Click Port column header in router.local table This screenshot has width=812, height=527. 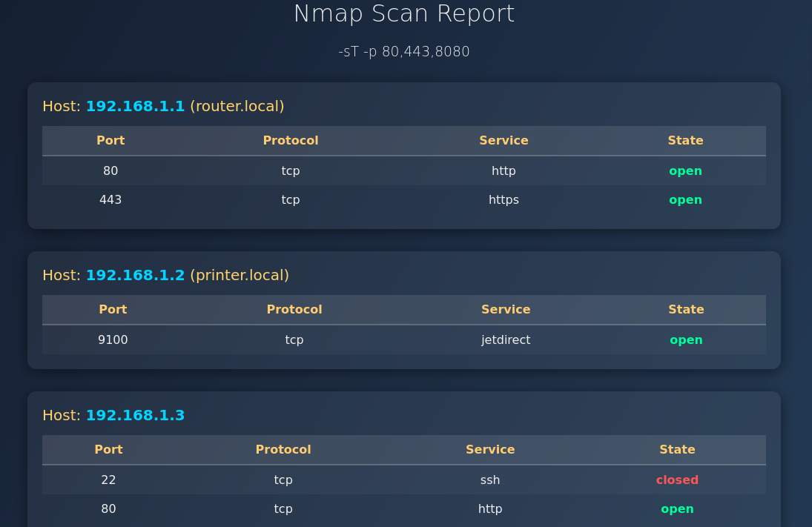pyautogui.click(x=110, y=141)
